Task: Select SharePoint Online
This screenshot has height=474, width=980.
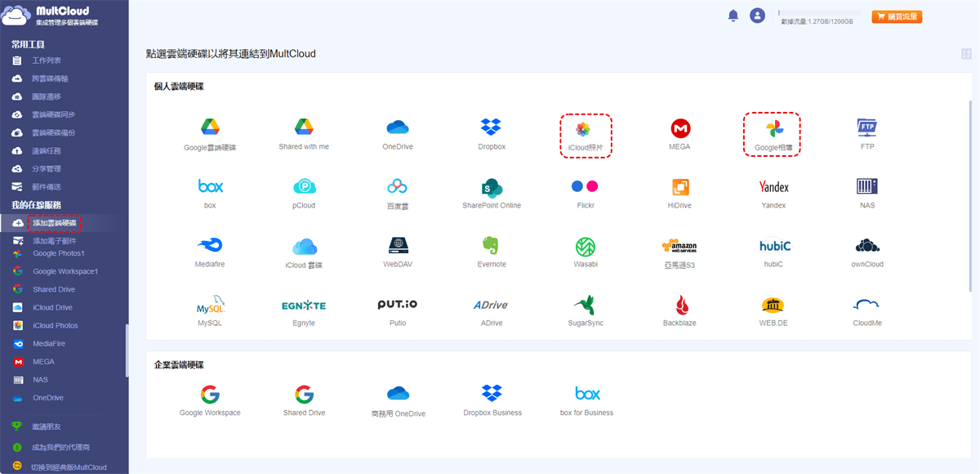Action: (x=491, y=187)
